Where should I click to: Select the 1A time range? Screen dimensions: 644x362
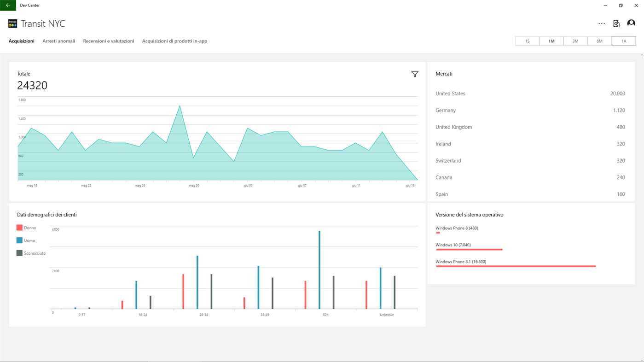(624, 41)
